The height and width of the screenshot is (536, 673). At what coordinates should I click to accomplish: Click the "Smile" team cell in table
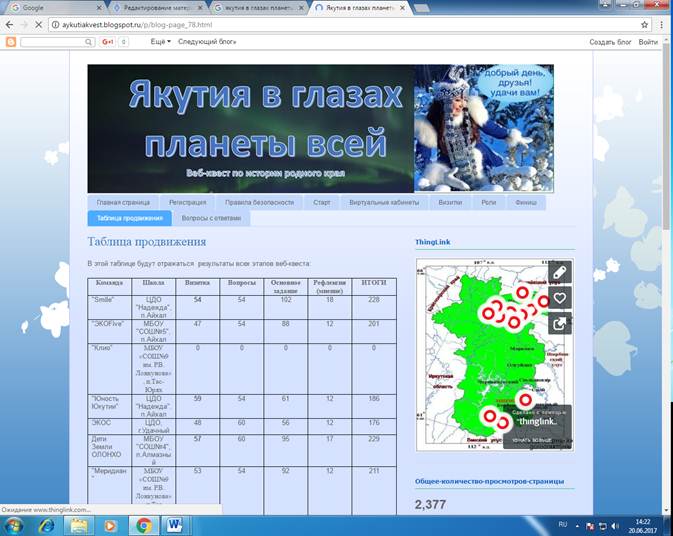[x=109, y=307]
